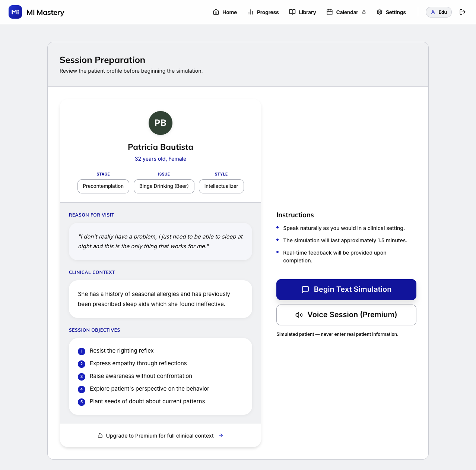The height and width of the screenshot is (470, 476).
Task: Go to the Progress page
Action: (263, 12)
